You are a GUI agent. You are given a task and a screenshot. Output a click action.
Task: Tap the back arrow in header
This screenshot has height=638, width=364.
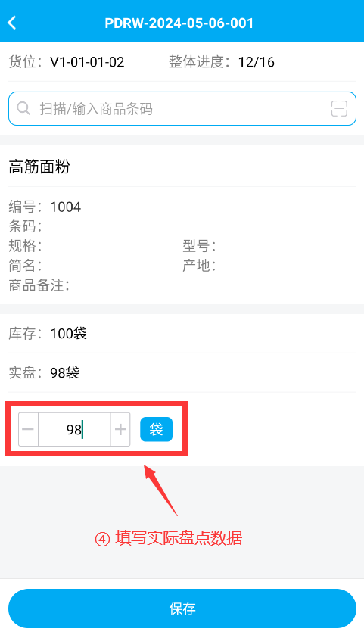pos(12,23)
